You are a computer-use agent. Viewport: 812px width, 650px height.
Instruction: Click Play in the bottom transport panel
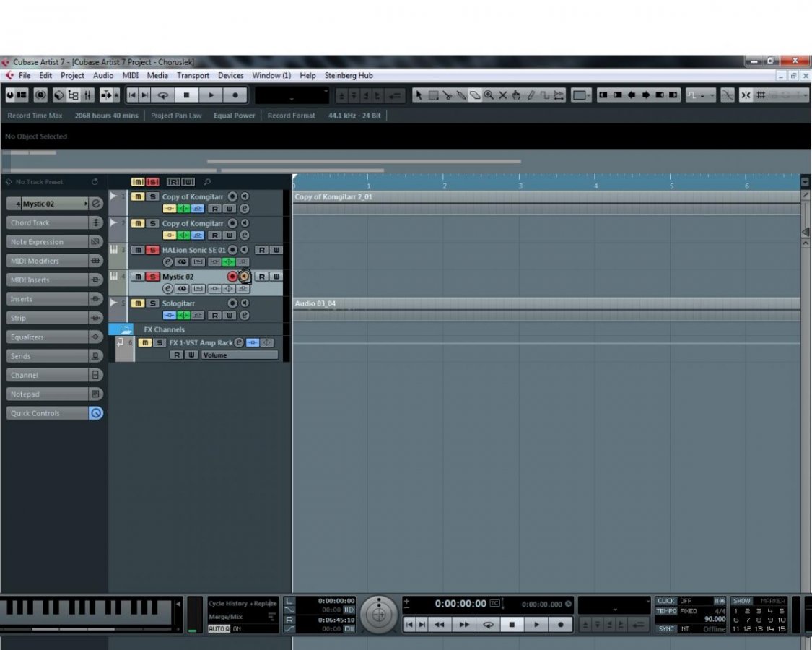tap(536, 625)
